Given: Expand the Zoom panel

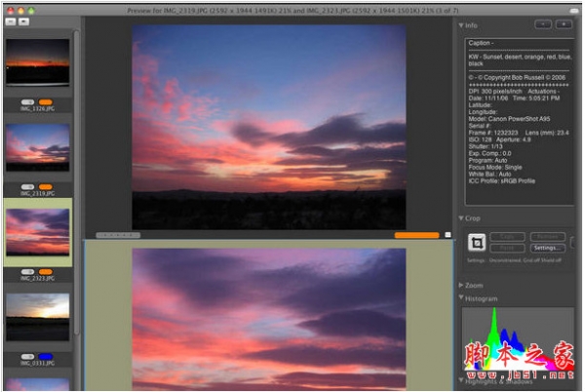Looking at the screenshot, I should tap(461, 286).
